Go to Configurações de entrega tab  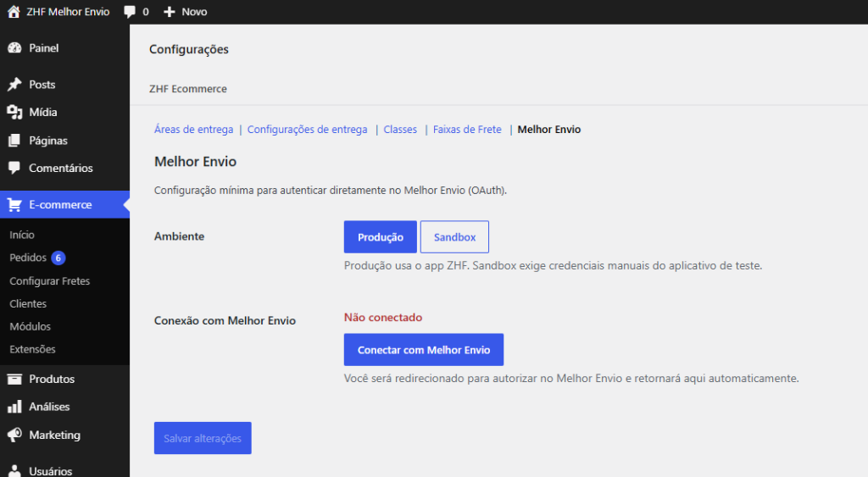pyautogui.click(x=307, y=130)
